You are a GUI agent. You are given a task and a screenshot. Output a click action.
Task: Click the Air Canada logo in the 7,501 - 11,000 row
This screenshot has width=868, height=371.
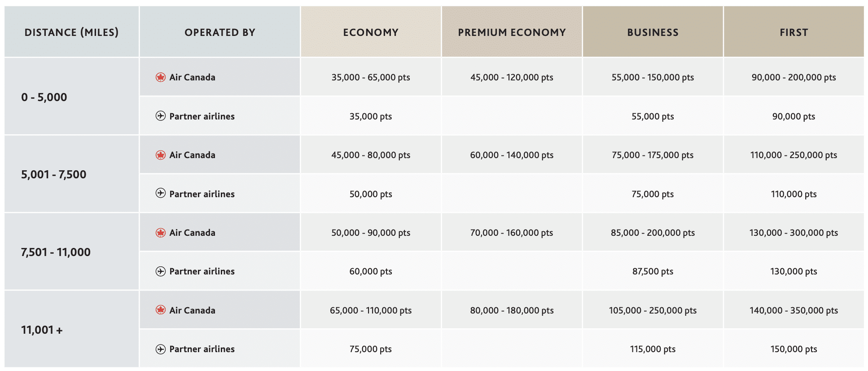point(160,233)
